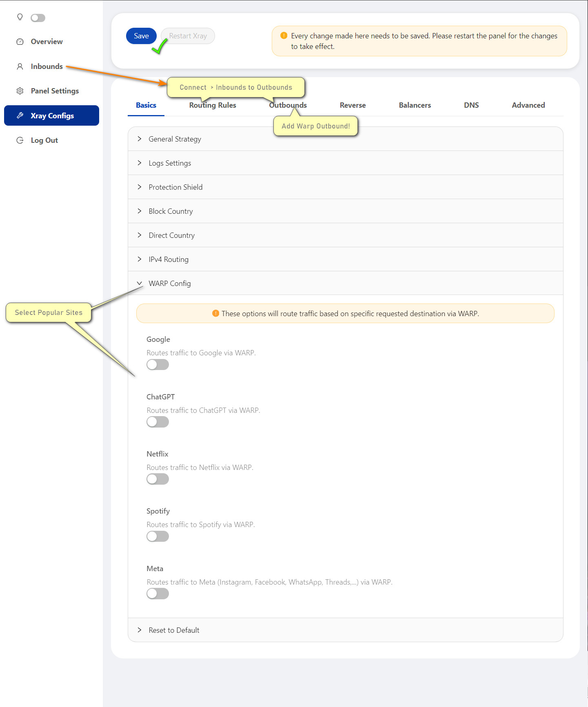Open the Overview page
Screen dimensions: 588x707
pos(51,42)
